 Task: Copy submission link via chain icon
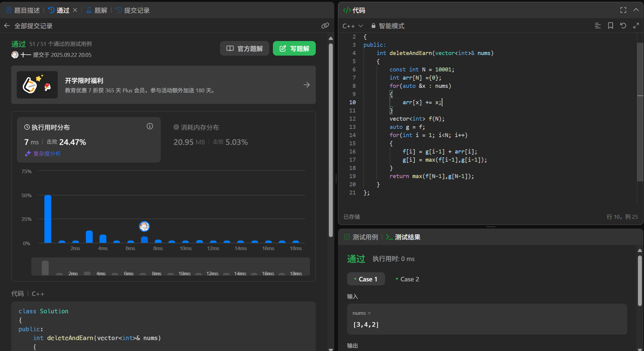tap(325, 26)
